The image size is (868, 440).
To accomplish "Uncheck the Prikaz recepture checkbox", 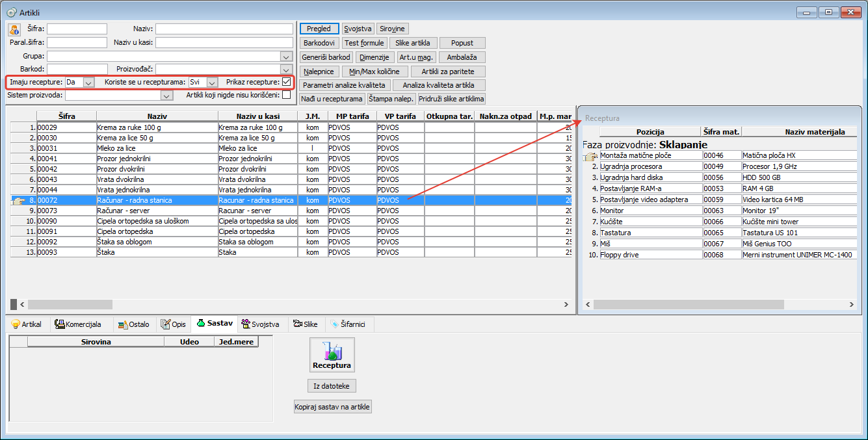I will tap(287, 82).
